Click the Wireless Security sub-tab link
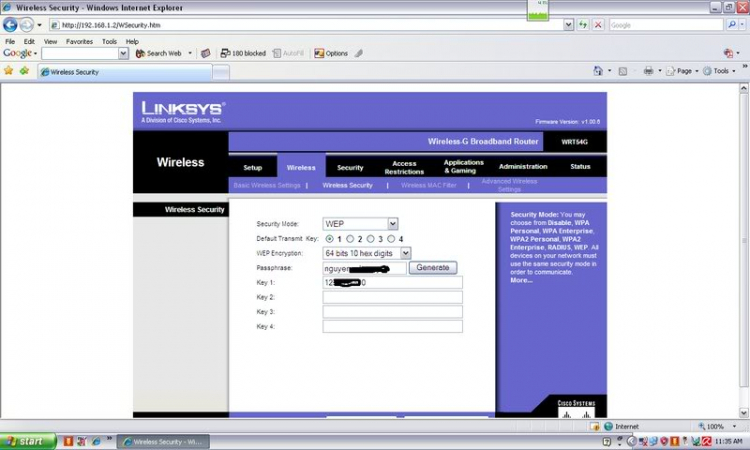Screen dimensions: 750x450 347,185
